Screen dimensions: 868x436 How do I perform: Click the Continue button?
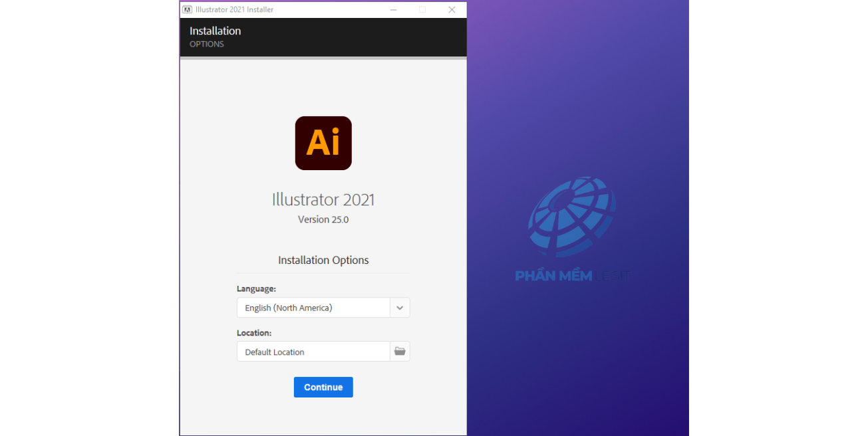323,387
